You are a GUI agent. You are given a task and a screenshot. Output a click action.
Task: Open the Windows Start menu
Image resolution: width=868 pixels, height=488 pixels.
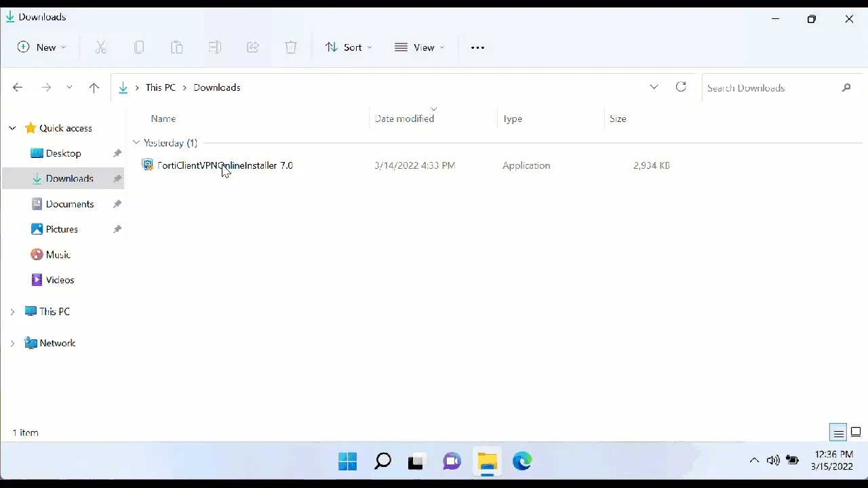click(348, 462)
